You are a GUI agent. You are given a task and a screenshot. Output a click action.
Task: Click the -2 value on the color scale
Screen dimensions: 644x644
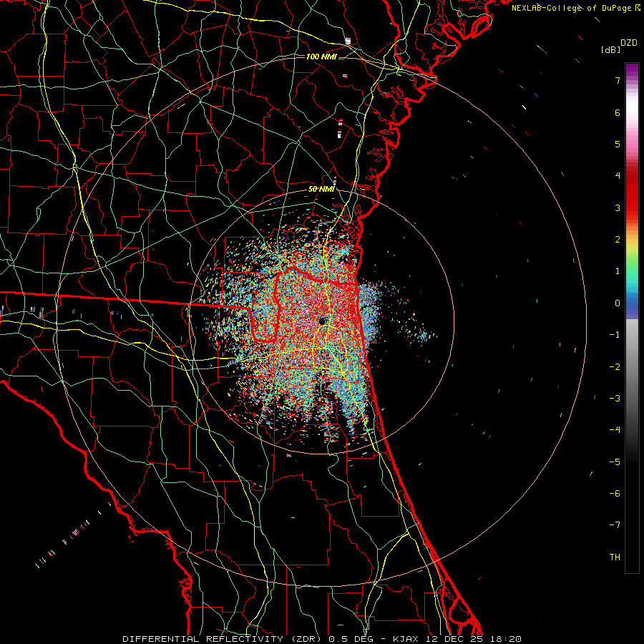tap(615, 366)
